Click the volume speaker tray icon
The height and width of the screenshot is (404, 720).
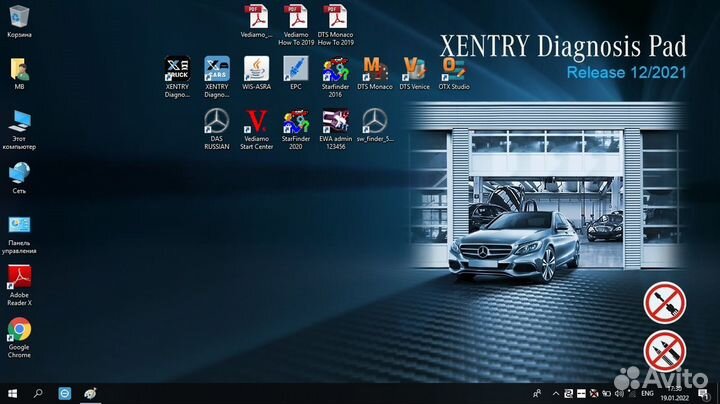[619, 393]
